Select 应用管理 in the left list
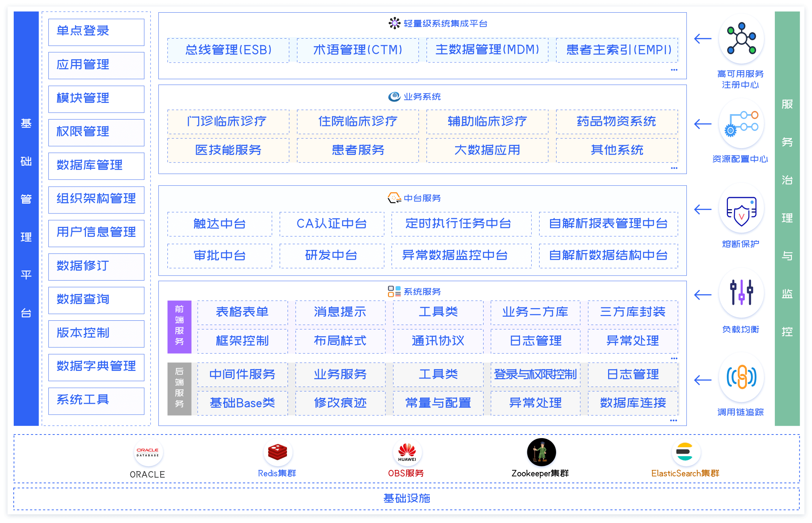This screenshot has height=523, width=812. 96,66
